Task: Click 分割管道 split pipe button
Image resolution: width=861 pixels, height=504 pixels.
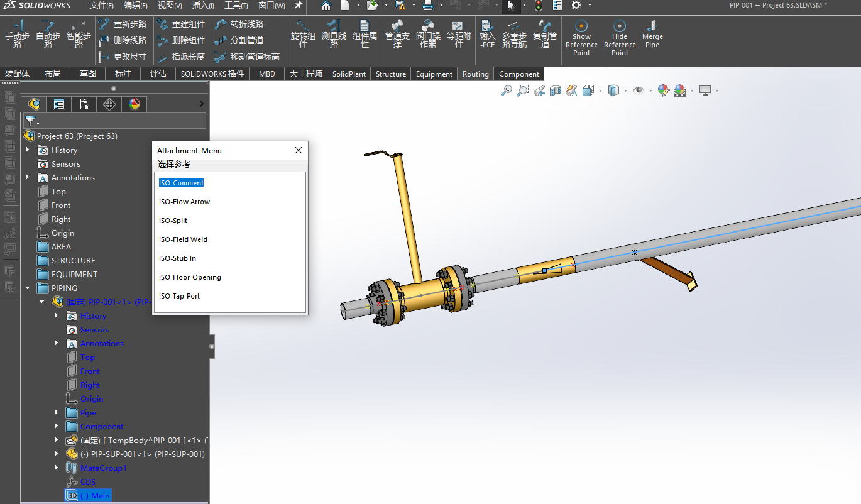Action: point(239,40)
